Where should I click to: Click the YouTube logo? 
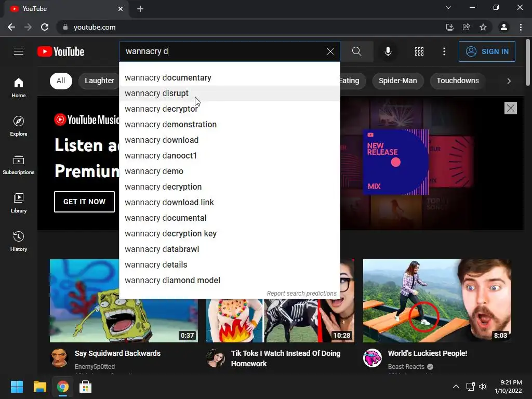[61, 51]
